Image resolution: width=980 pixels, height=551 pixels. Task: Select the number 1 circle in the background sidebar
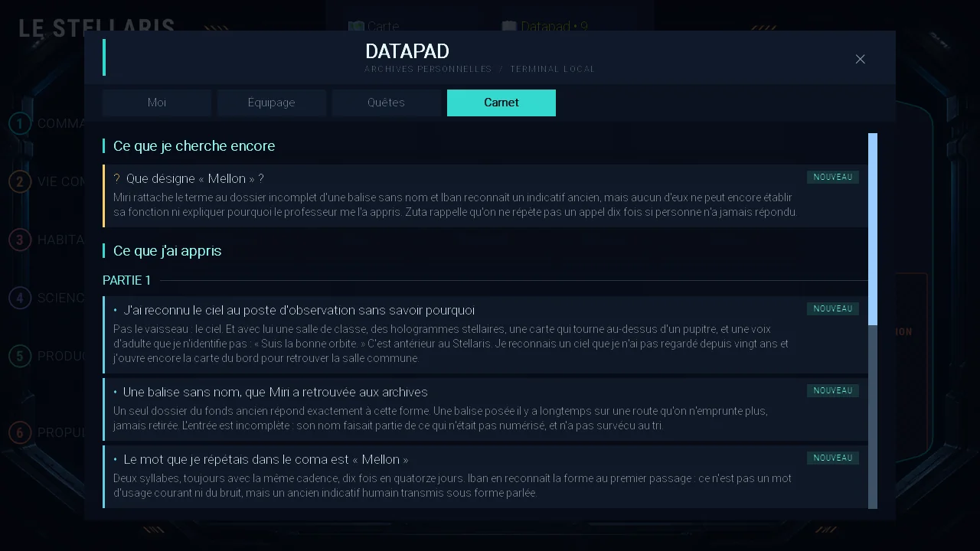click(20, 123)
